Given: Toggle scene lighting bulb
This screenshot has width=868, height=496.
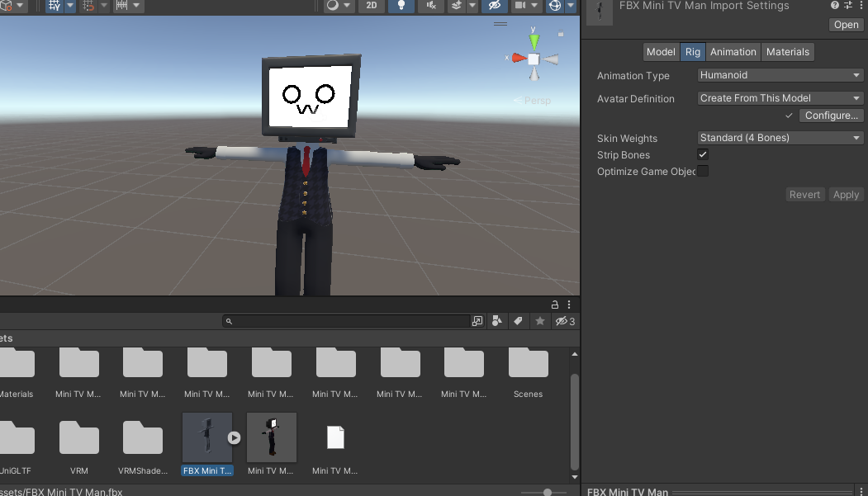Looking at the screenshot, I should point(401,6).
